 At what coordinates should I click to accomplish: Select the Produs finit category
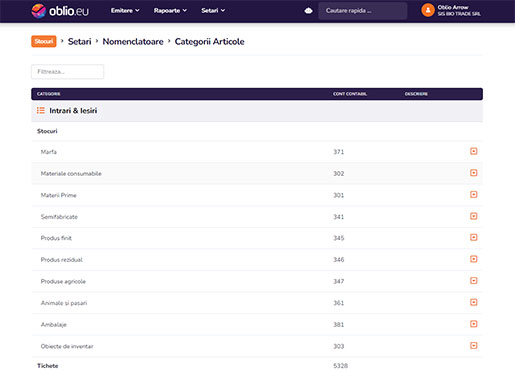[x=257, y=238]
